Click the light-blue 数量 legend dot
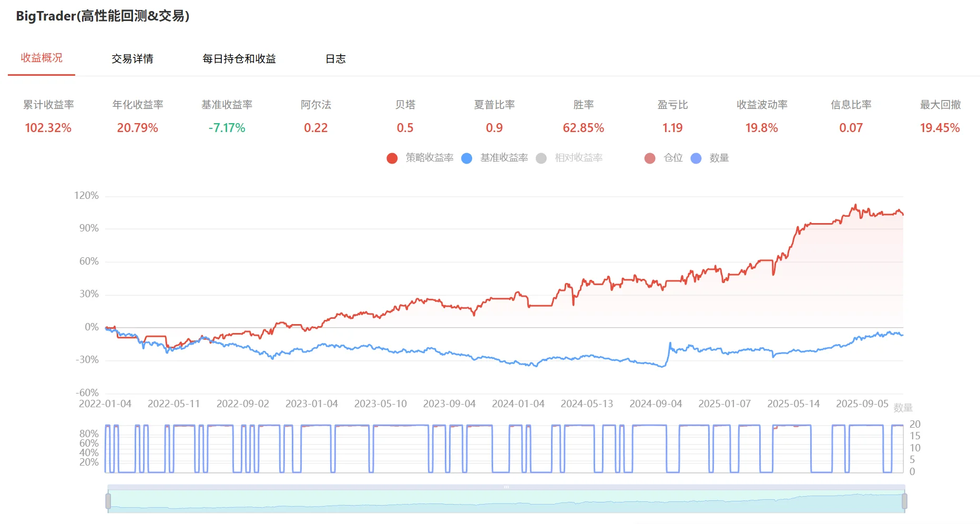The height and width of the screenshot is (524, 980). point(696,158)
